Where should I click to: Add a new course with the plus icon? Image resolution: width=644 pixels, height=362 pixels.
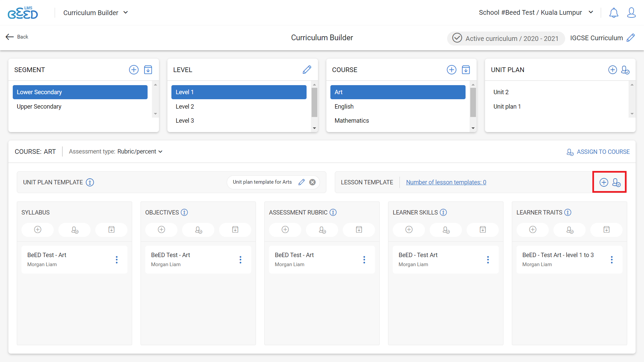click(451, 70)
